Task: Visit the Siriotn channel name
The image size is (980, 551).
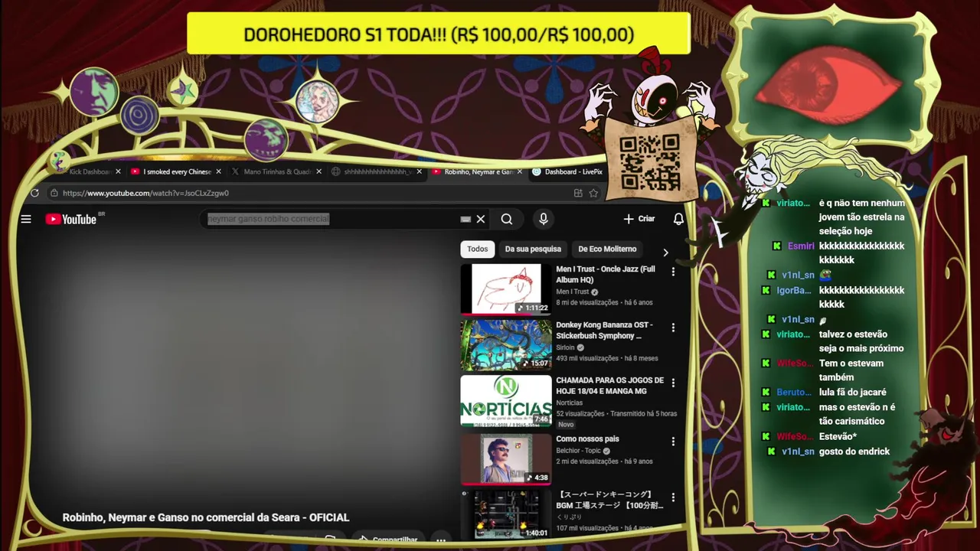Action: point(565,347)
